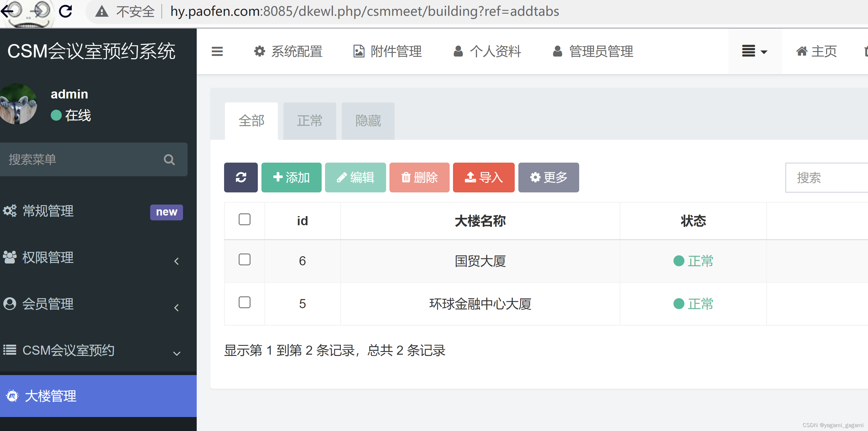Select 大楼管理 in the sidebar
Viewport: 868px width, 431px height.
coord(99,396)
